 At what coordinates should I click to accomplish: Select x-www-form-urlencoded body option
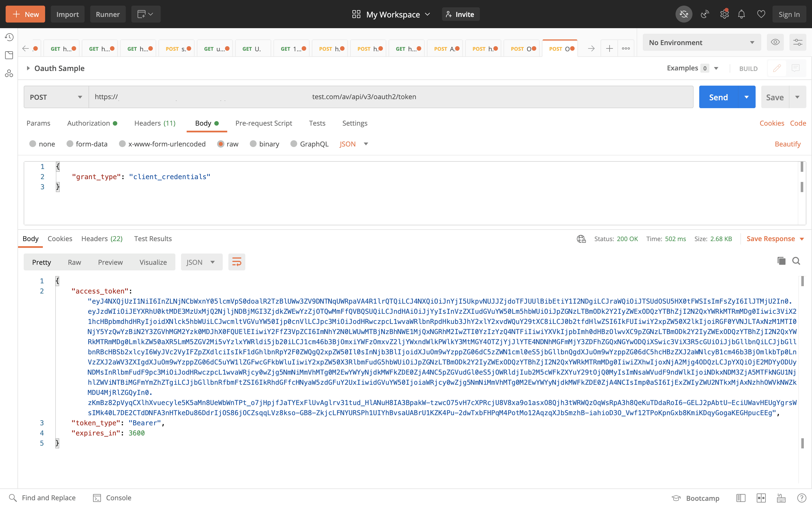coord(122,144)
